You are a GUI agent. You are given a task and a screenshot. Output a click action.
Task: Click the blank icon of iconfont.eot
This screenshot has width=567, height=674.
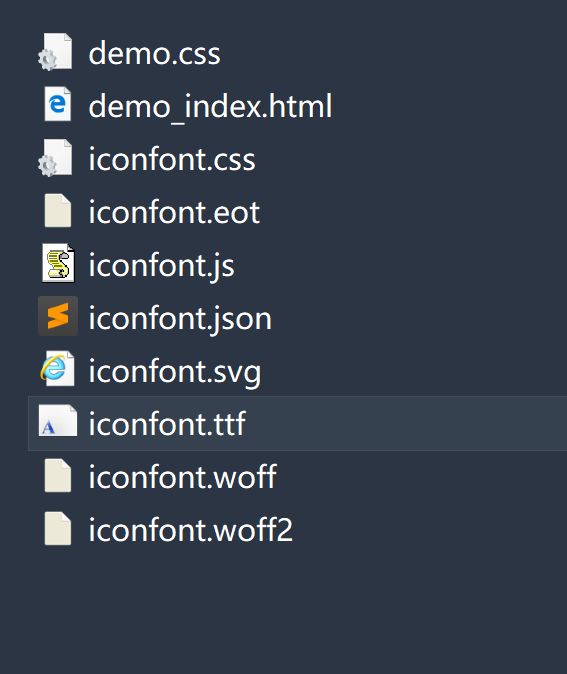(58, 211)
